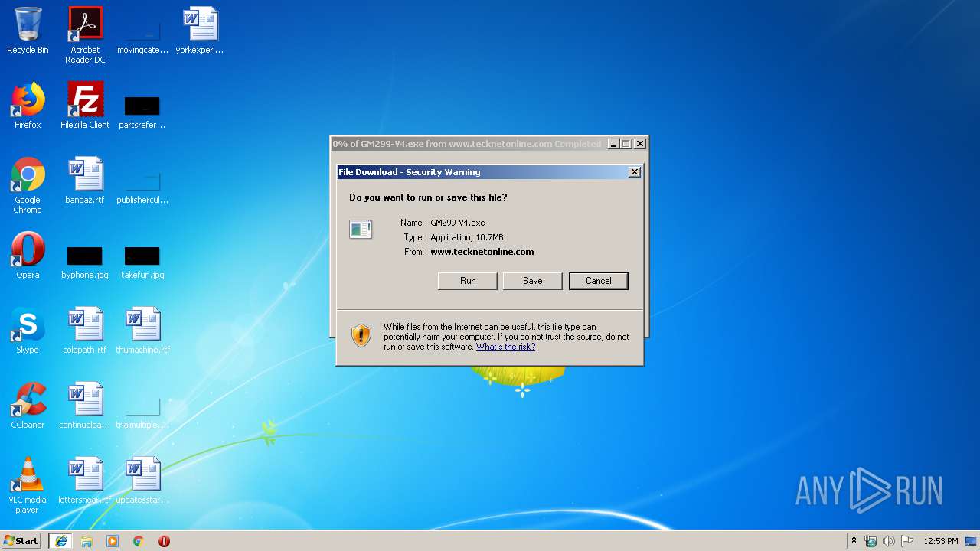Select trialmultiple file icon
The width and height of the screenshot is (980, 551).
[142, 413]
